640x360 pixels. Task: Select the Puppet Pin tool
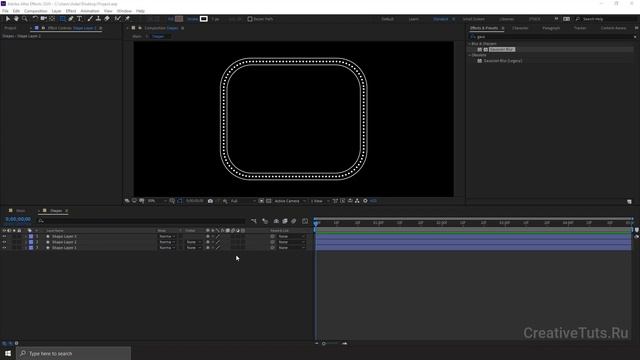(x=127, y=19)
